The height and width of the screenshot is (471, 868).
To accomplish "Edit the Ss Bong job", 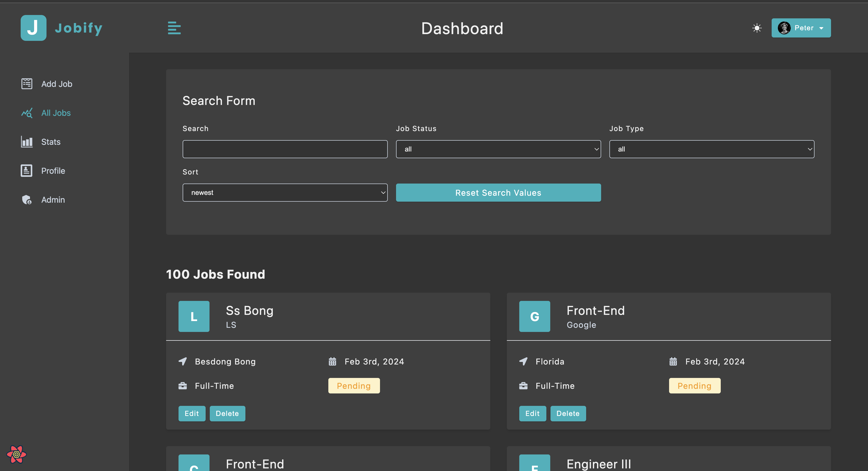I will (x=191, y=414).
